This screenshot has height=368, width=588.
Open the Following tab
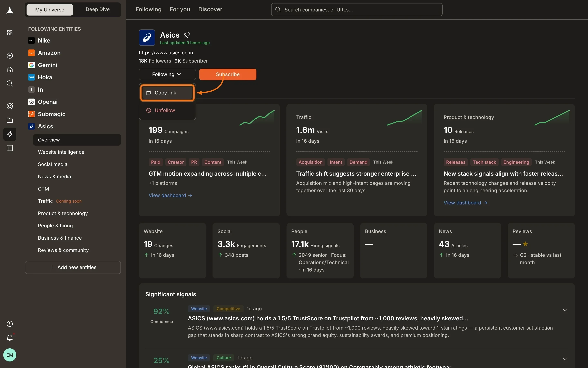click(x=148, y=9)
